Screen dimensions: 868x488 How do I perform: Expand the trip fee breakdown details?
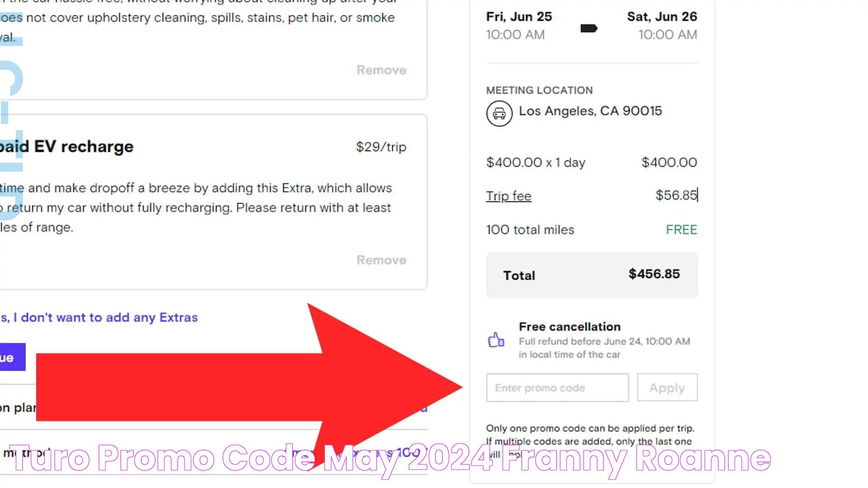click(x=508, y=196)
